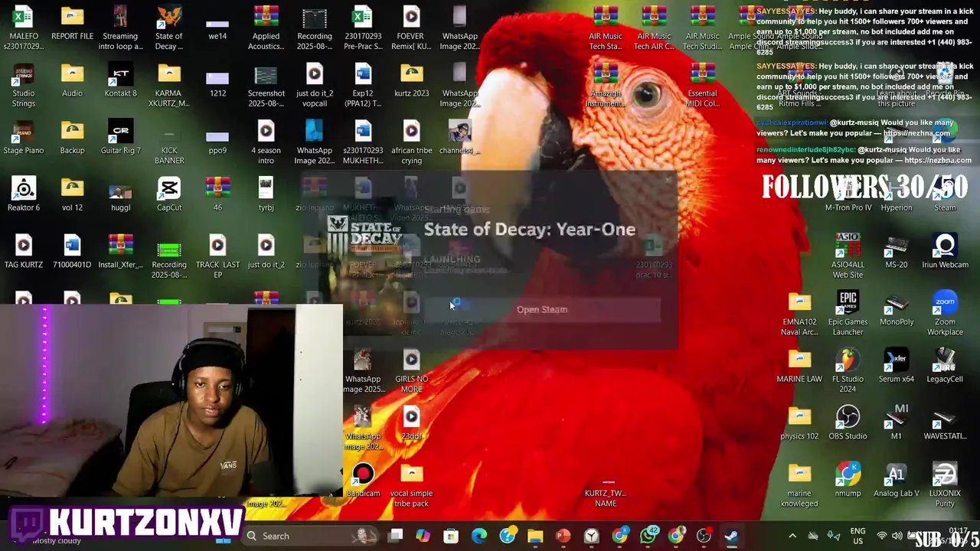The width and height of the screenshot is (980, 551).
Task: Select the vol 12 folder
Action: [72, 194]
